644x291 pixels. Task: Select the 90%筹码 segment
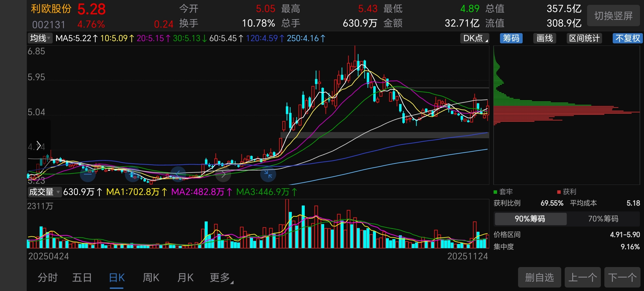click(x=530, y=219)
